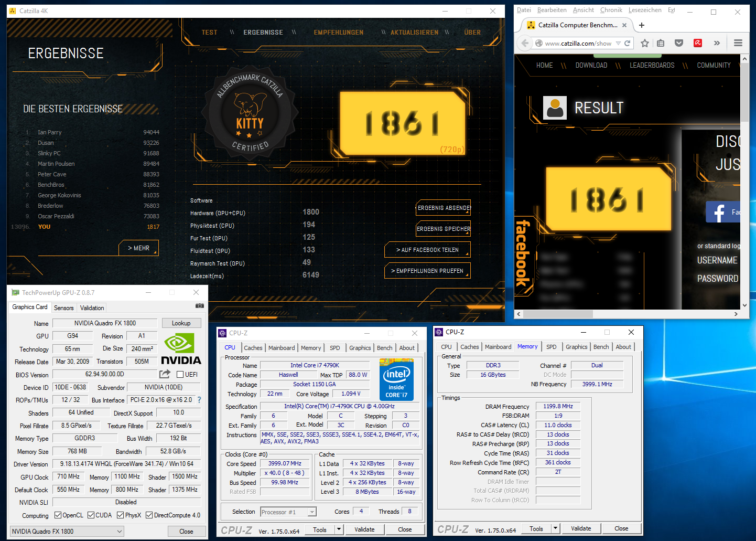Click the NVIDIA logo in GPU-Z
Screen dimensions: 756x541
tap(181, 350)
